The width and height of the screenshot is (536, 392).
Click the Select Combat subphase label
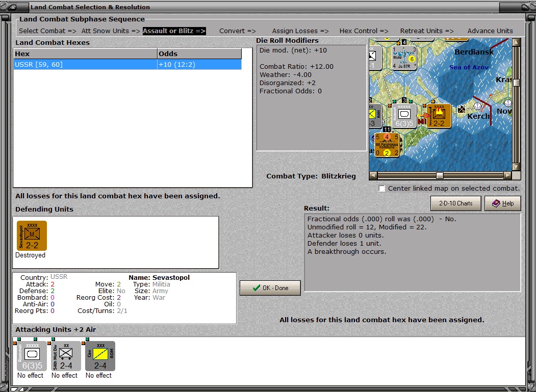(x=47, y=31)
